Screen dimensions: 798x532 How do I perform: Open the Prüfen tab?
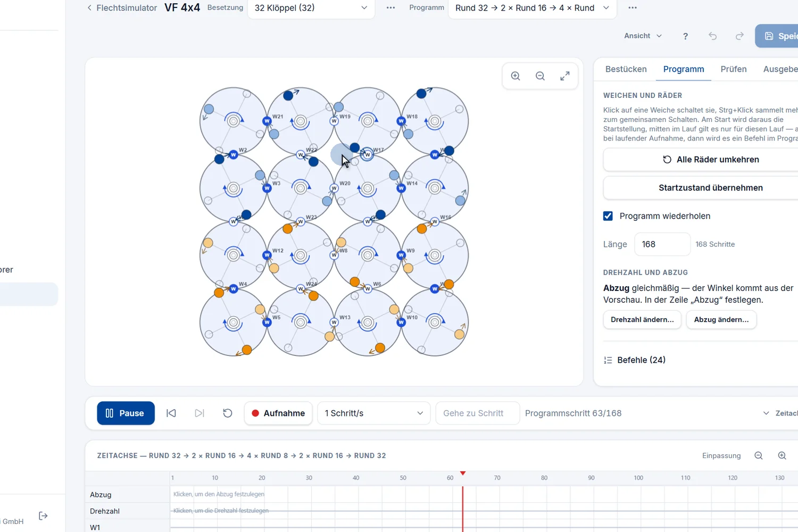734,69
